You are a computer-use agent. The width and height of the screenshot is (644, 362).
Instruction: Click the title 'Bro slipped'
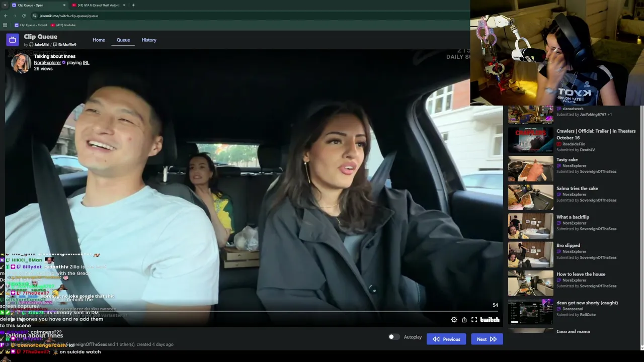click(568, 246)
